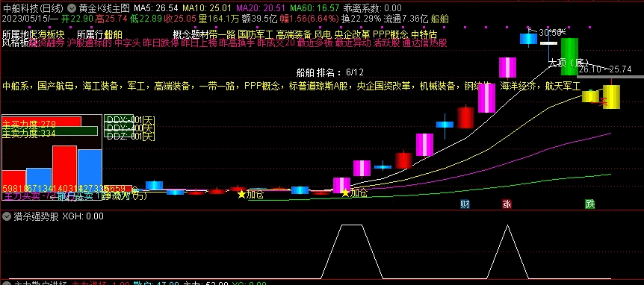Click the 中字头 style tag
The image size is (644, 285).
(x=127, y=43)
